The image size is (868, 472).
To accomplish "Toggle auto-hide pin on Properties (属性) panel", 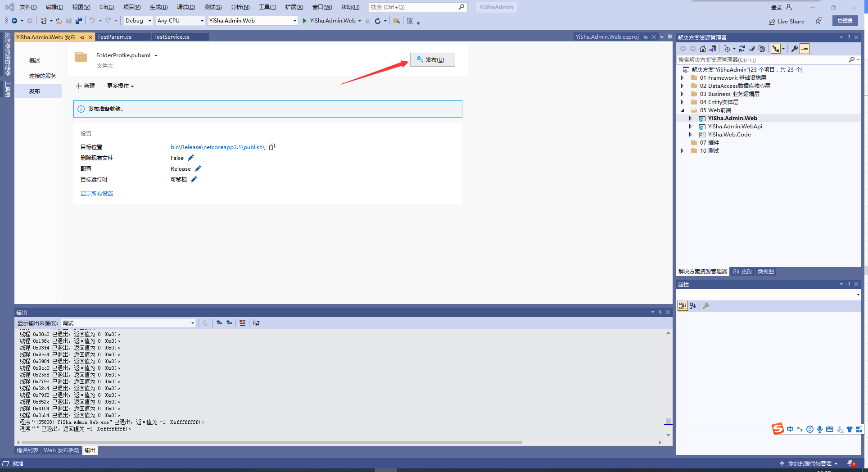I will click(849, 284).
